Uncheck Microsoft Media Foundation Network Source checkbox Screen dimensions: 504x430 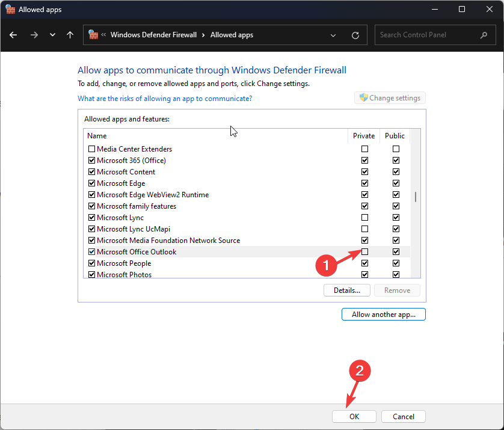[91, 240]
